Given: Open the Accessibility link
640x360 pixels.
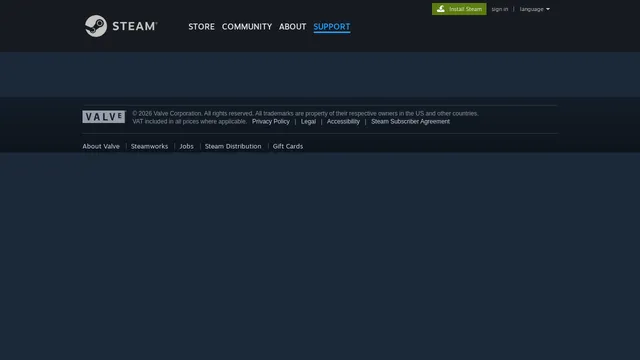Looking at the screenshot, I should 343,122.
